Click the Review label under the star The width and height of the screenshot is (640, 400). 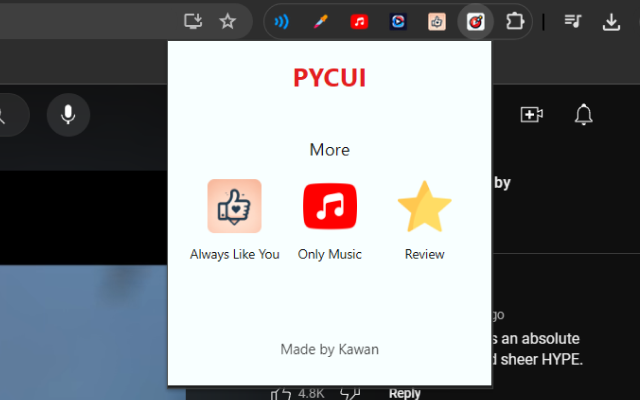pos(424,254)
